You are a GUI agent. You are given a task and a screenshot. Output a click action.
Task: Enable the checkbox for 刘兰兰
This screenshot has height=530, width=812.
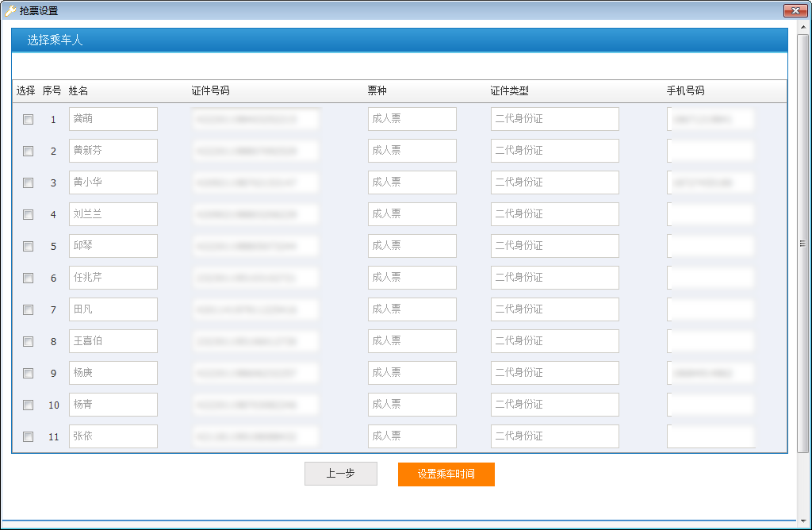pyautogui.click(x=28, y=214)
